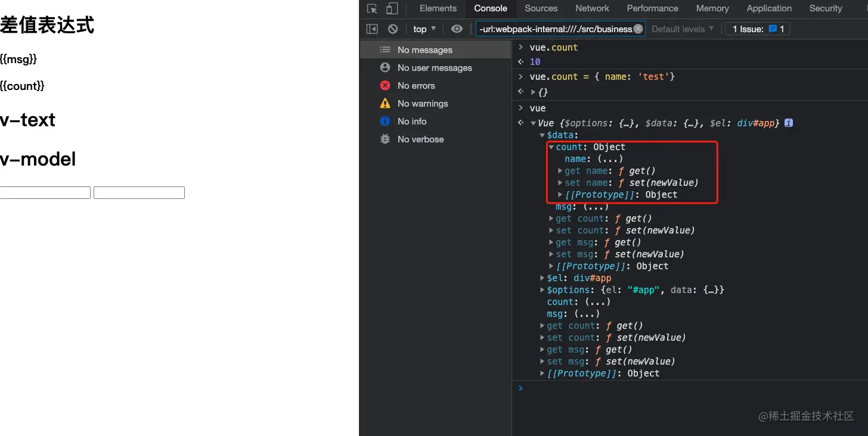Open the Performance tab
Image resolution: width=868 pixels, height=436 pixels.
pos(652,8)
